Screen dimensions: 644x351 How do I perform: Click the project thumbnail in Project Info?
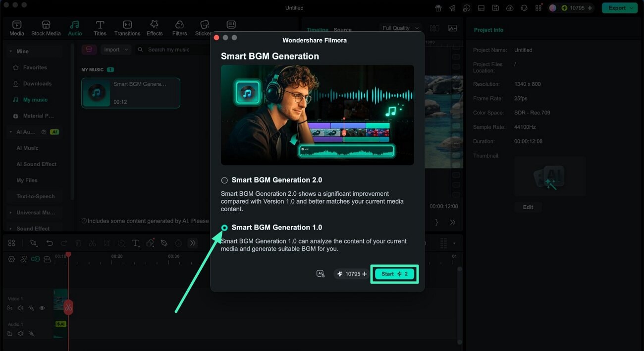(x=550, y=177)
